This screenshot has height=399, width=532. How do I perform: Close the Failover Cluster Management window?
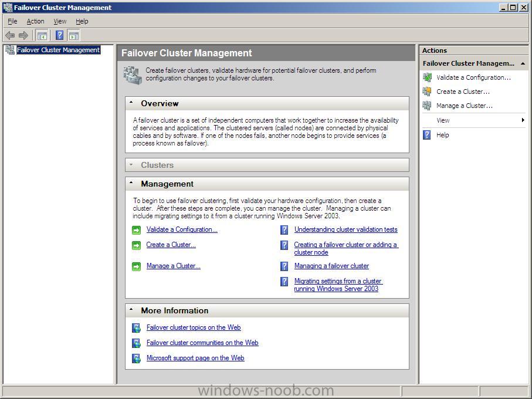(x=524, y=8)
